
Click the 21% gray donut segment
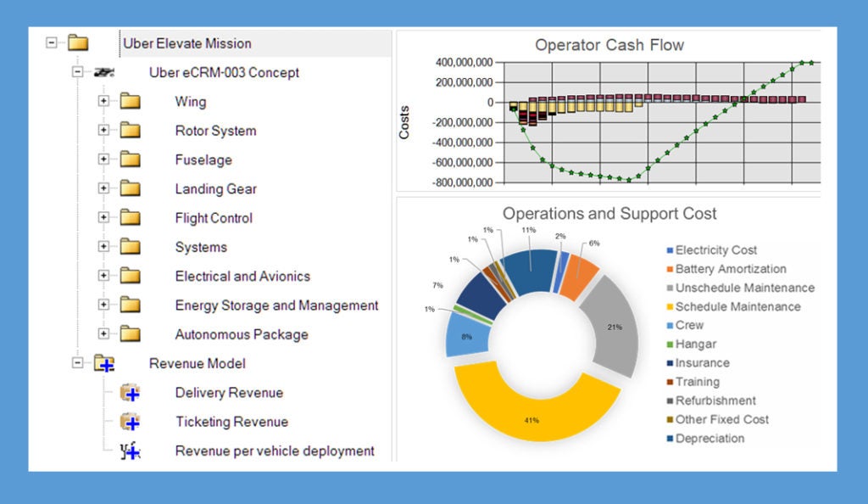(615, 327)
